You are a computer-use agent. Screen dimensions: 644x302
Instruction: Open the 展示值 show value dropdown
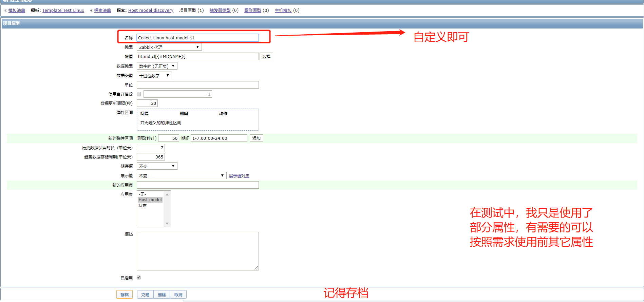(x=181, y=175)
